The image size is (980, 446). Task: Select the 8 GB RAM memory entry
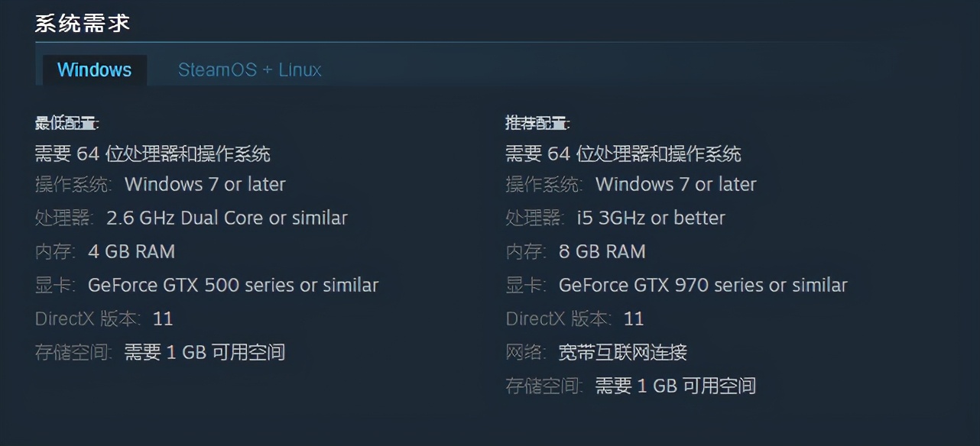(x=576, y=251)
